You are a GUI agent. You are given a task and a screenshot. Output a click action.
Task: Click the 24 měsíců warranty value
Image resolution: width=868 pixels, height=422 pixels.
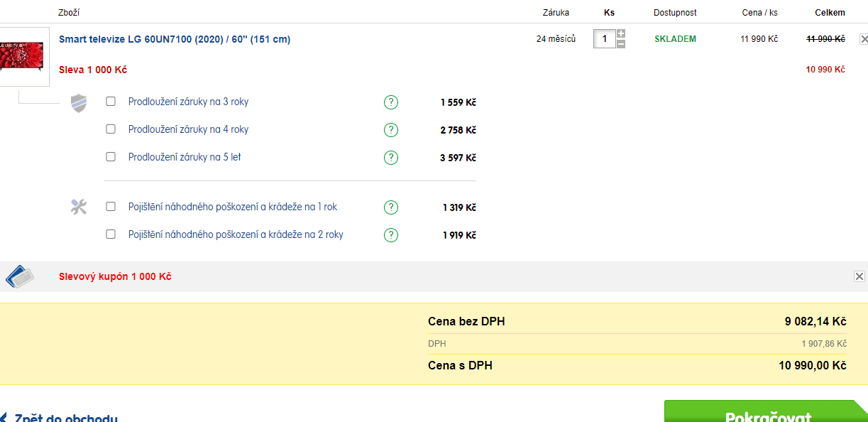click(556, 39)
